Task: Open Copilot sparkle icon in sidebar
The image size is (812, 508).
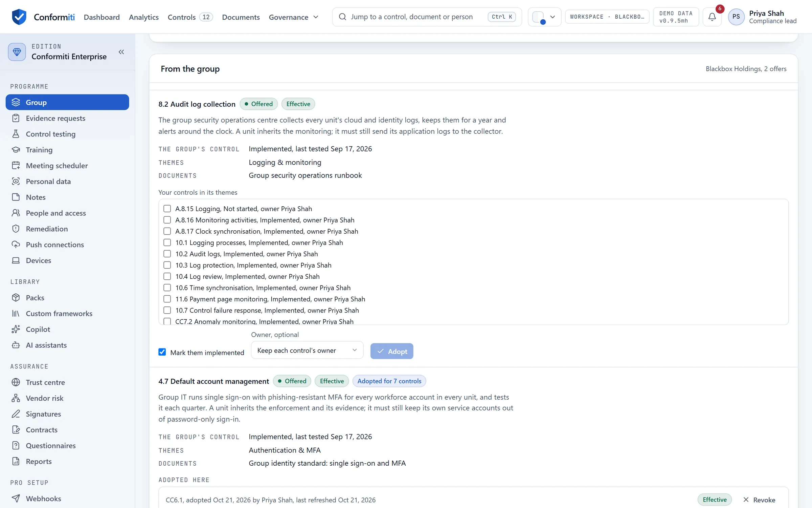Action: (x=16, y=329)
